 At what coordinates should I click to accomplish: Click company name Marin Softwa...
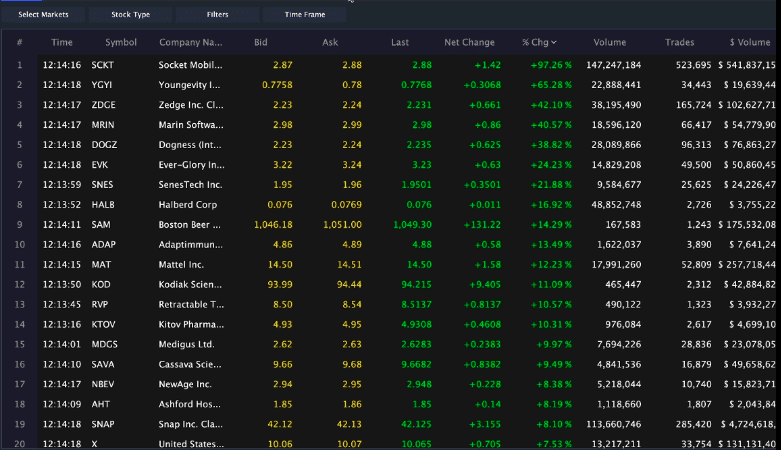point(191,125)
